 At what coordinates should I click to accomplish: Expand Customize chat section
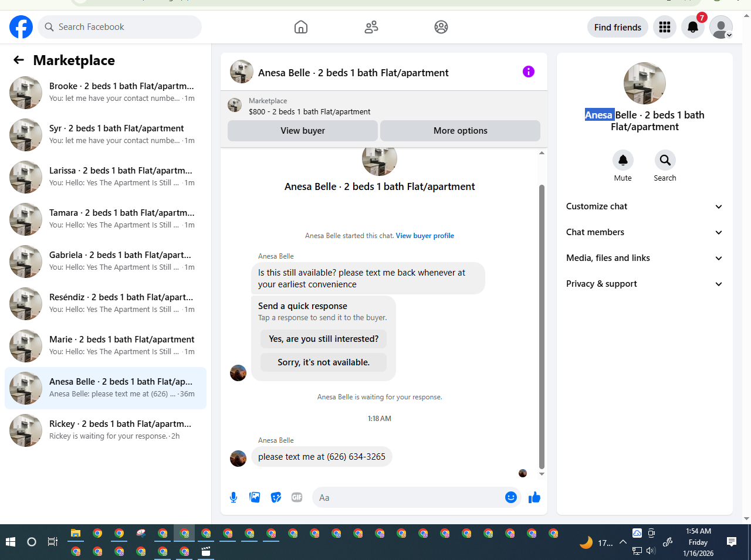(645, 206)
